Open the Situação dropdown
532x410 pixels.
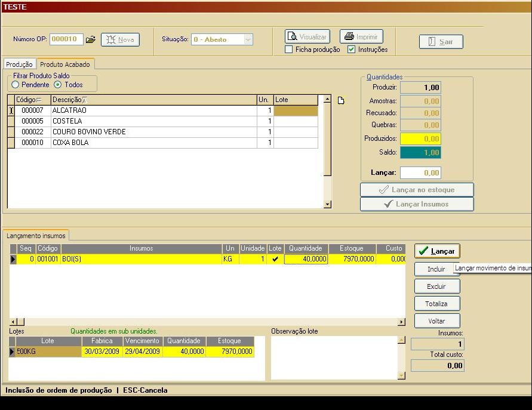(x=248, y=39)
